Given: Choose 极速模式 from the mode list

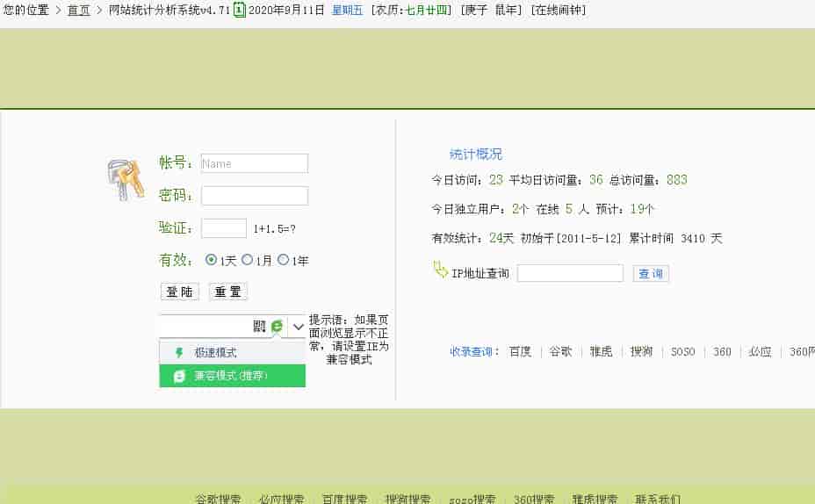Looking at the screenshot, I should coord(233,353).
